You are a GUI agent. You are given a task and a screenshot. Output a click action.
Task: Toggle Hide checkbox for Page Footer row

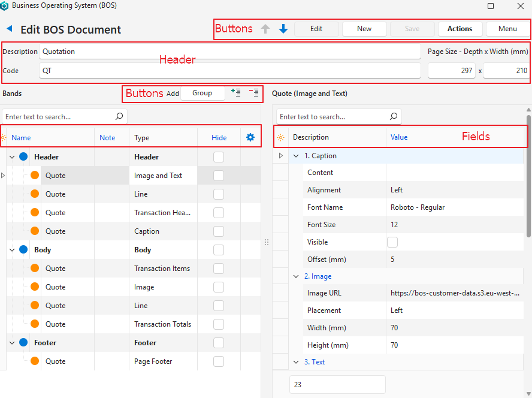point(219,361)
